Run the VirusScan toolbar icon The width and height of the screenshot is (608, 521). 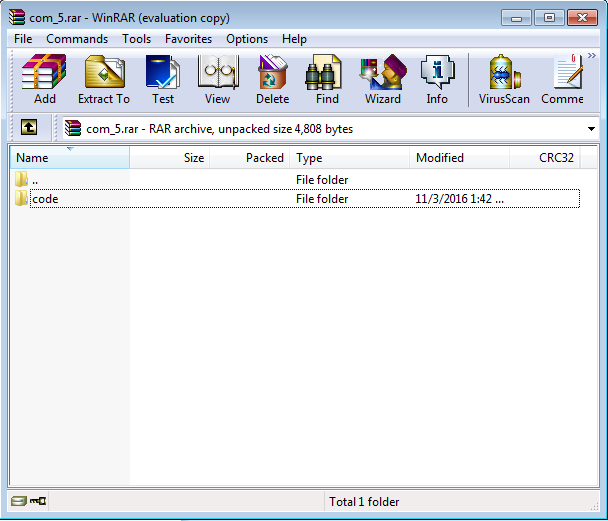click(x=504, y=79)
